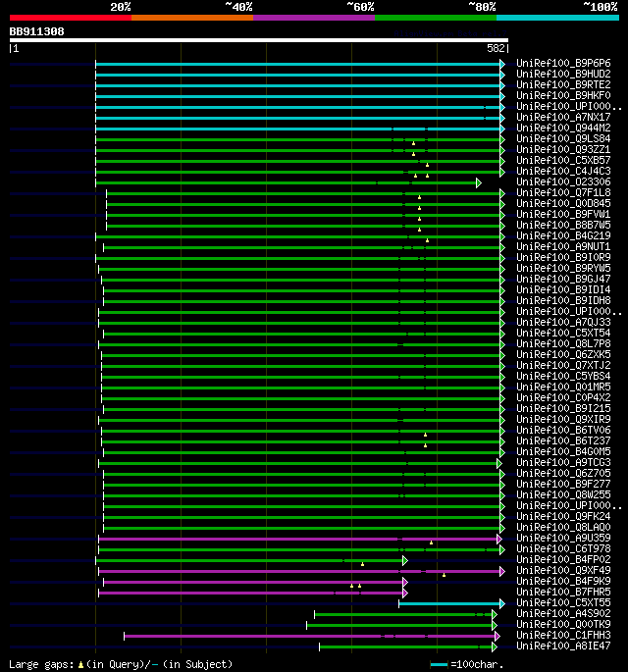Select the UniRef100_Q9FK24 label
The image size is (628, 672).
click(x=563, y=516)
